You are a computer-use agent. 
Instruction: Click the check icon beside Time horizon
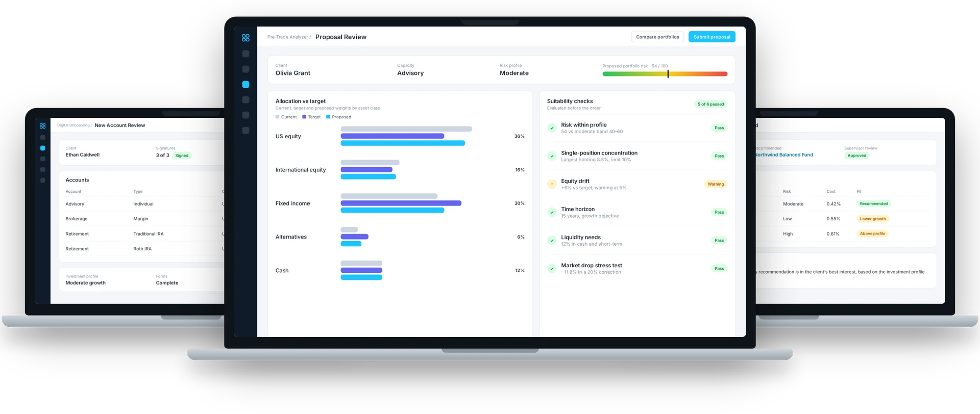552,212
